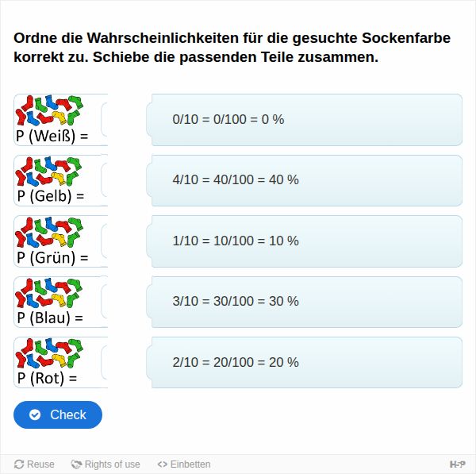This screenshot has height=474, width=476.
Task: Select the 4/10 = 40 % answer card
Action: tap(304, 180)
